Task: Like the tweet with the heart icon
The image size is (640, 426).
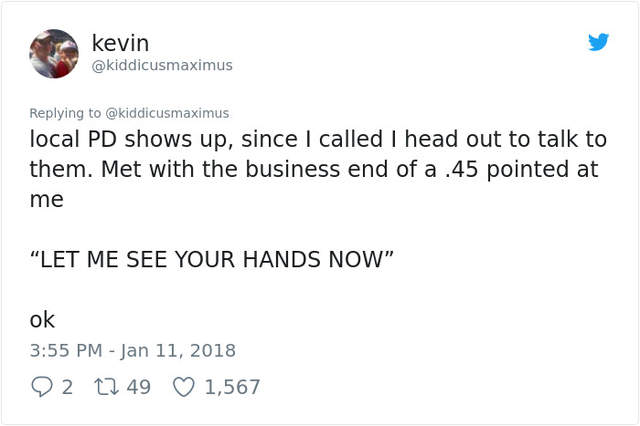Action: click(183, 387)
